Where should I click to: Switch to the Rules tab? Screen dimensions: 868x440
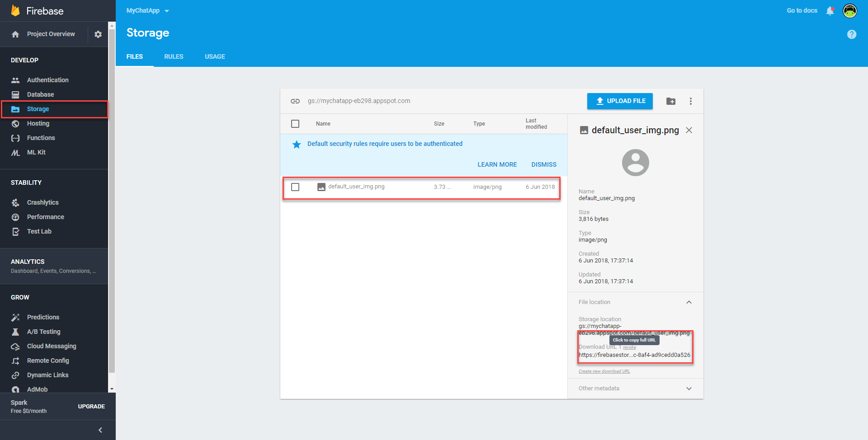[x=174, y=56]
